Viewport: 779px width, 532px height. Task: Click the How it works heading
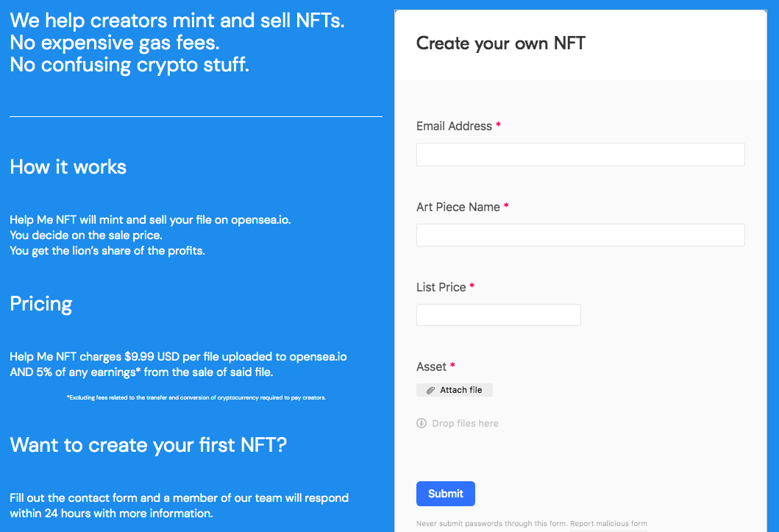(68, 167)
